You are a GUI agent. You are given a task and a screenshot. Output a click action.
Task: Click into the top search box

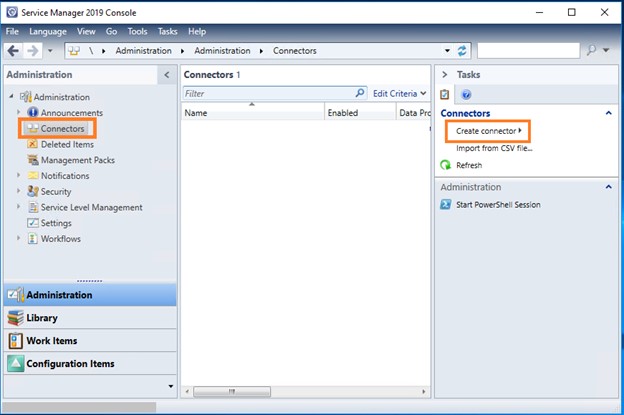tap(528, 51)
